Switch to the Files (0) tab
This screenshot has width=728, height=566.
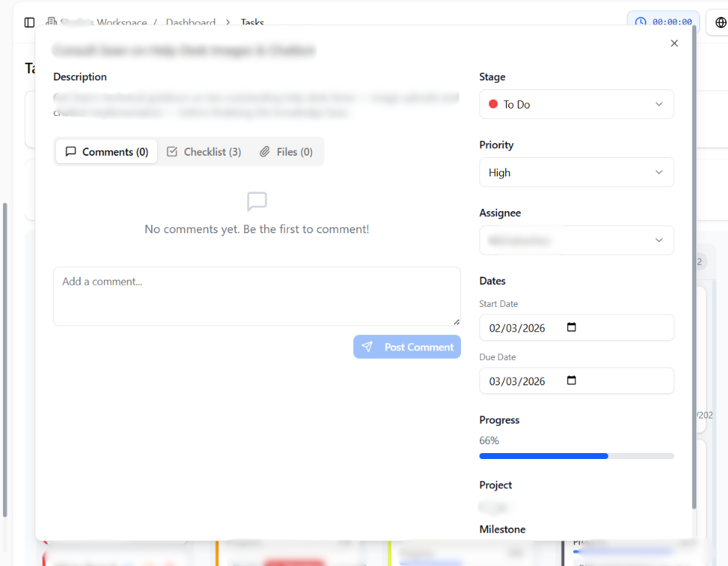[x=286, y=152]
